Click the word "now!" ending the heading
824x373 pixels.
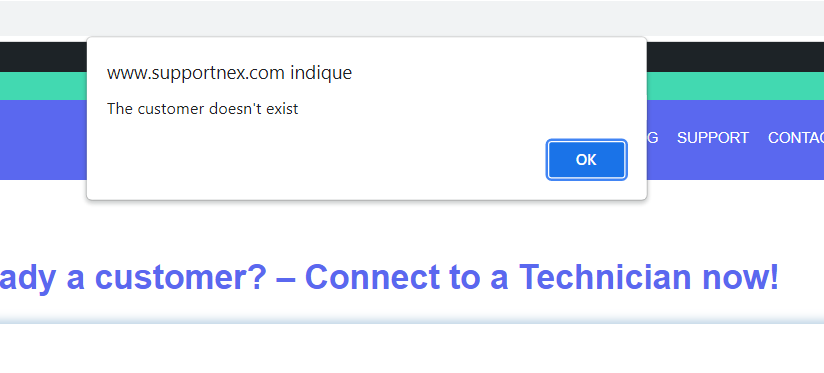[x=740, y=277]
